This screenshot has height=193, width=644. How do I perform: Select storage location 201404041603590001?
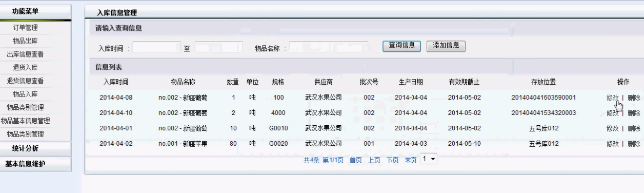pos(544,98)
